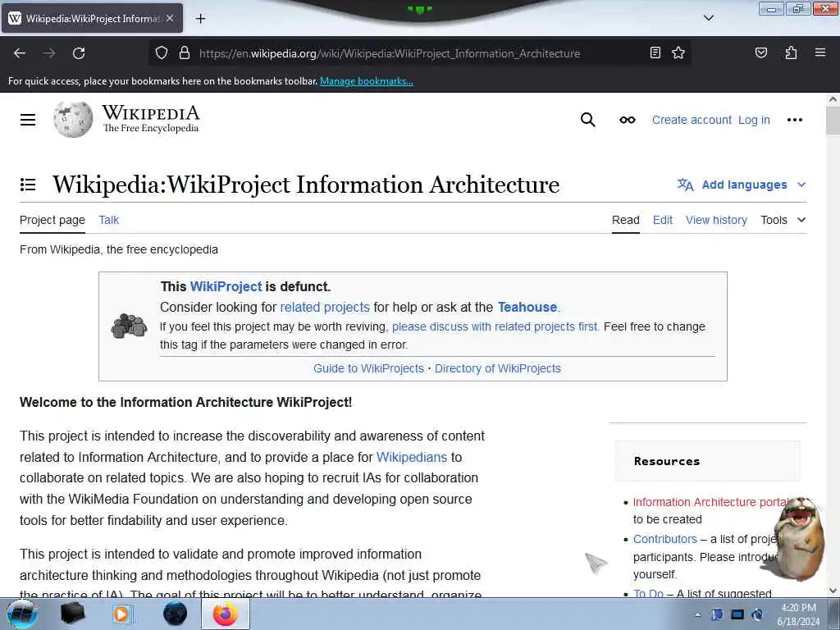Open the related projects link
The height and width of the screenshot is (630, 840).
point(325,307)
